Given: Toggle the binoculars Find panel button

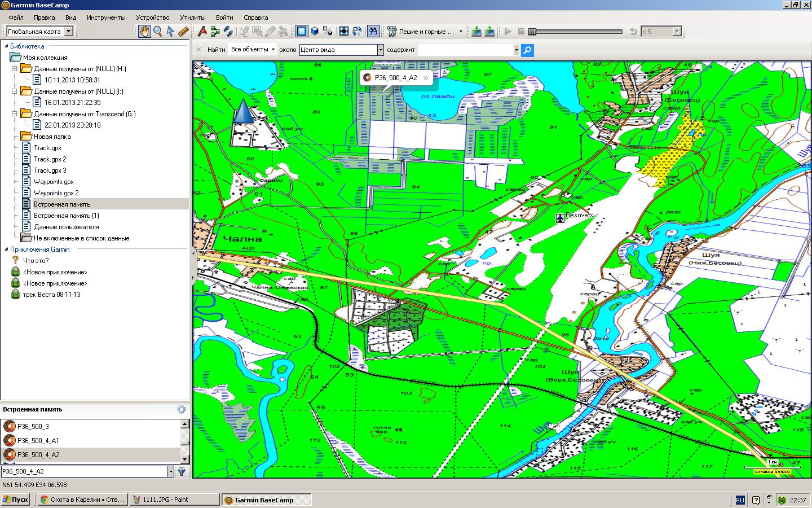Looking at the screenshot, I should tap(373, 32).
